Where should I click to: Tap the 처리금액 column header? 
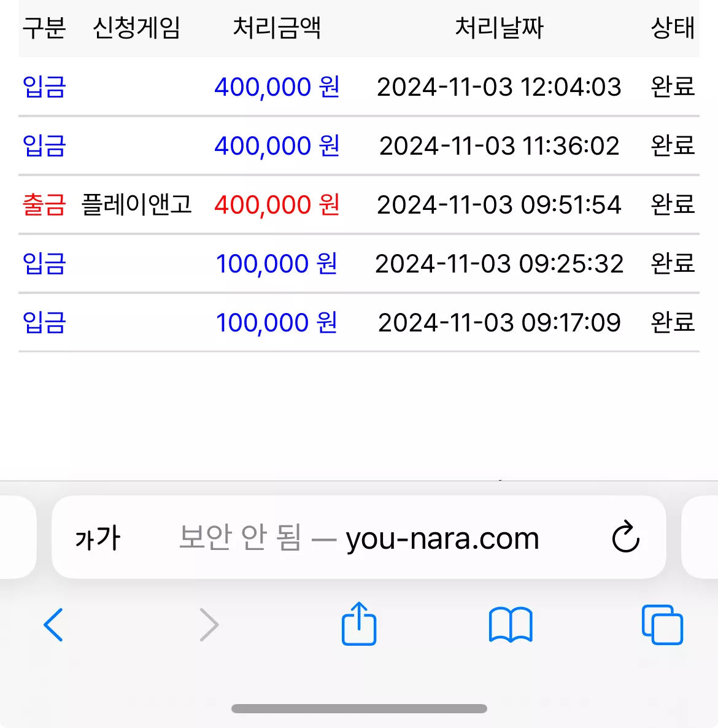tap(277, 28)
